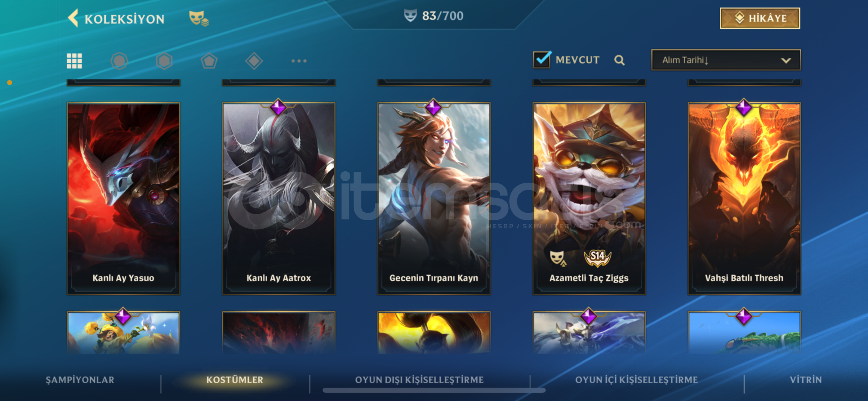
Task: Select the first hexagon rarity filter
Action: (119, 61)
